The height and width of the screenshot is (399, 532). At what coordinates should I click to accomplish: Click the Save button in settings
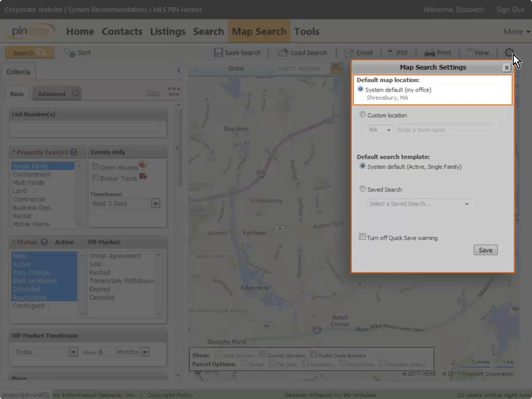pyautogui.click(x=486, y=250)
